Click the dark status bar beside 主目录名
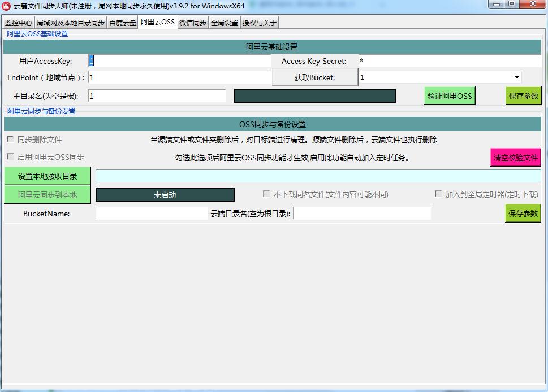 (x=315, y=95)
